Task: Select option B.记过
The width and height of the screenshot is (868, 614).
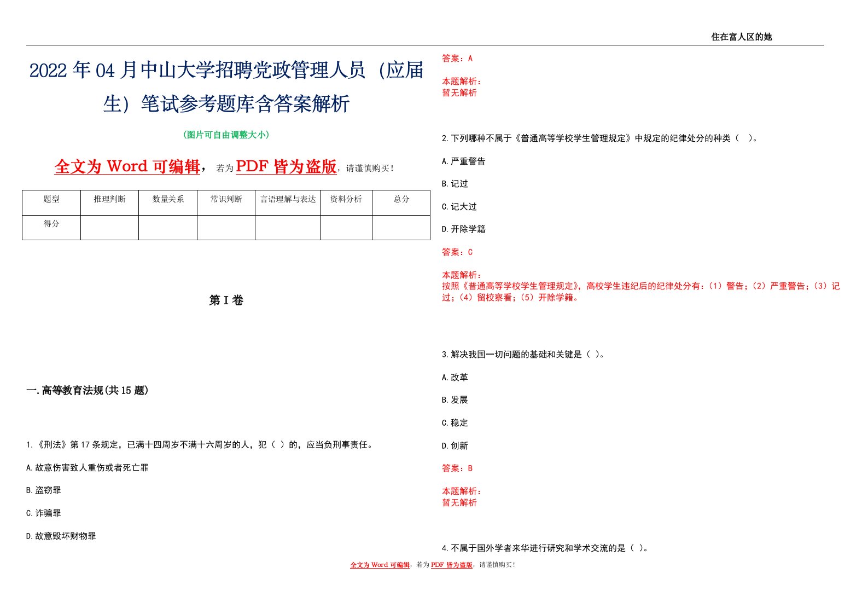Action: (x=455, y=184)
